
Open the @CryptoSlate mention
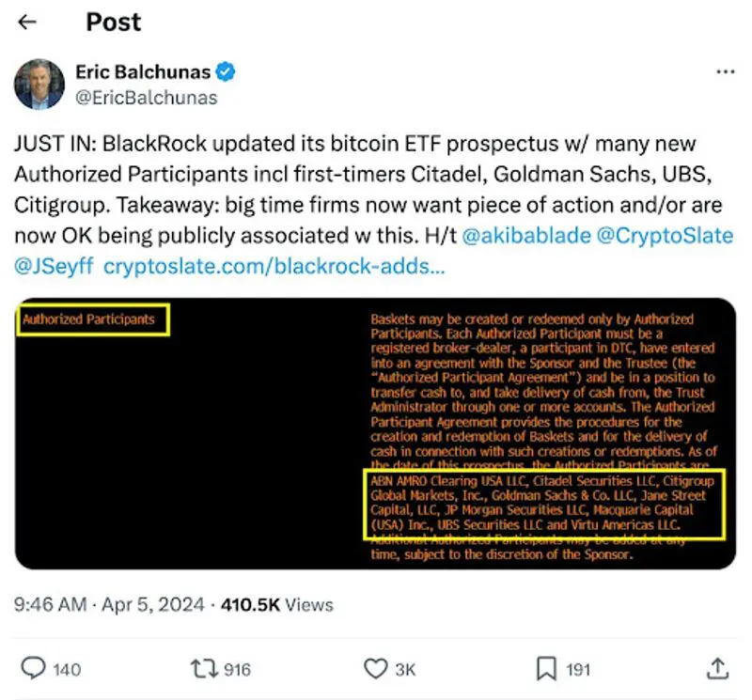click(x=665, y=236)
